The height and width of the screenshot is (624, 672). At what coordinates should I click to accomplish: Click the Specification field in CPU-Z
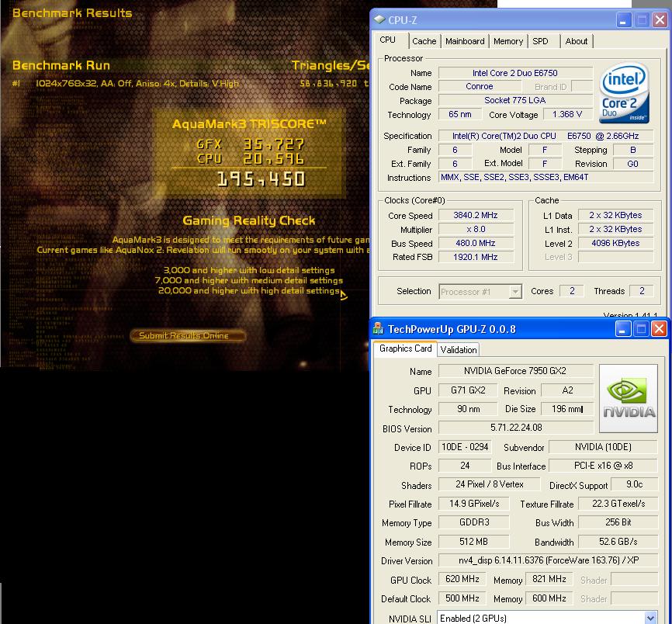pyautogui.click(x=546, y=136)
